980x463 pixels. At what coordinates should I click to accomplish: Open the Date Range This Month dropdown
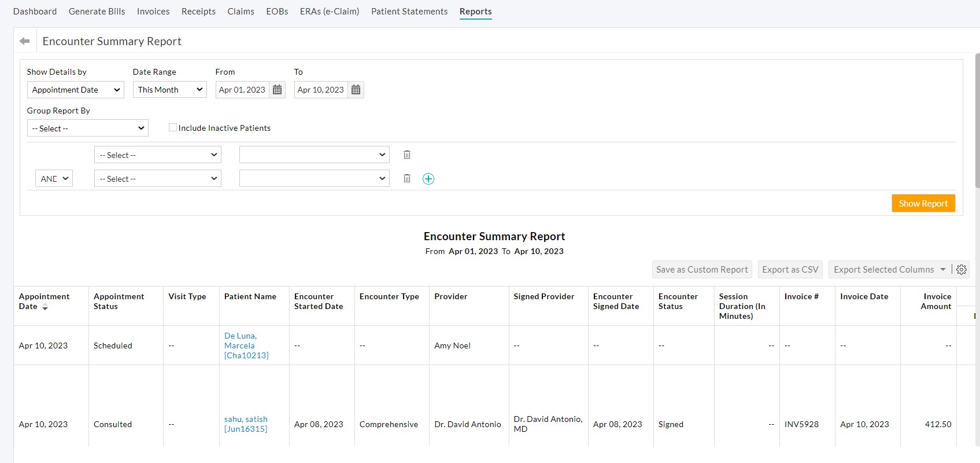(x=170, y=90)
